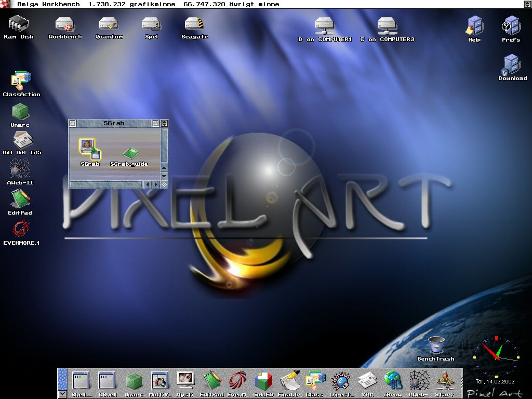Toggle SGrab window depth gadget

click(x=164, y=124)
